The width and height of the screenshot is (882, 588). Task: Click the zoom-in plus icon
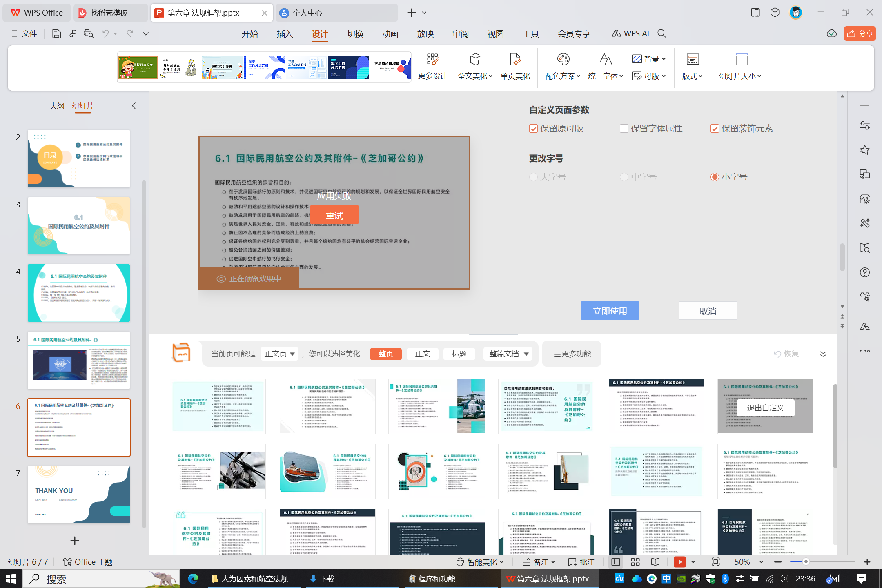point(867,562)
